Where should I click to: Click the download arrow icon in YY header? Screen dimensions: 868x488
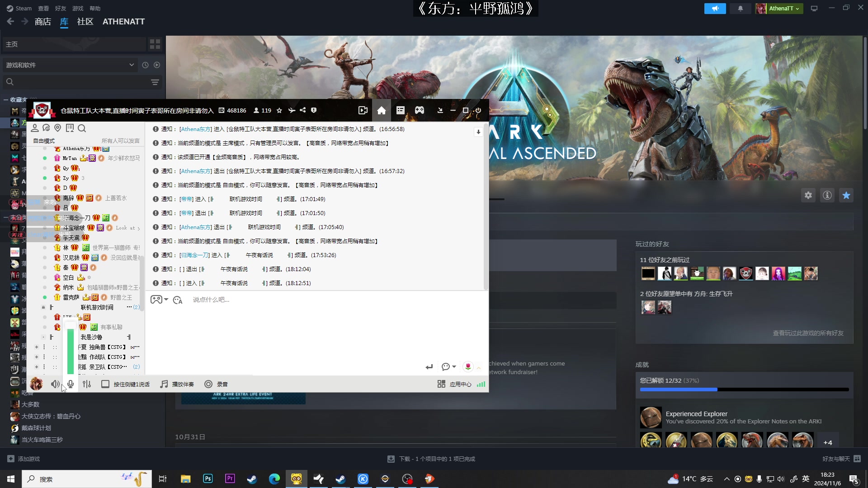[x=440, y=110]
